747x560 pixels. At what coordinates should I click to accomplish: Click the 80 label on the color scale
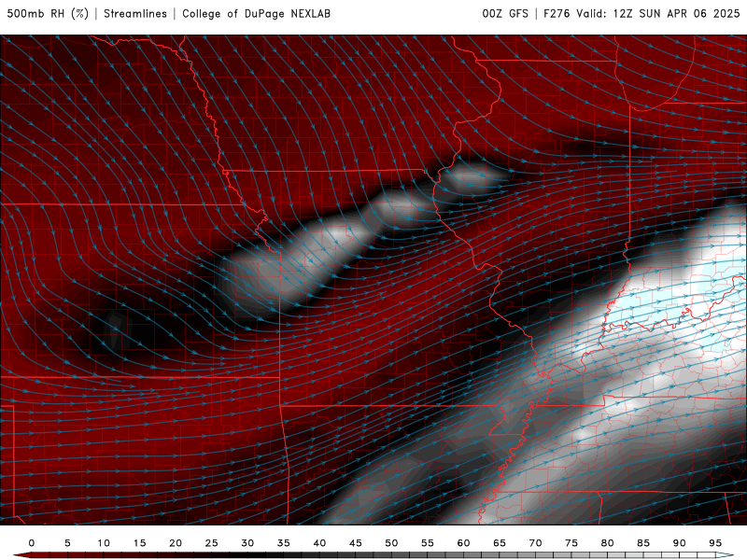pos(607,543)
